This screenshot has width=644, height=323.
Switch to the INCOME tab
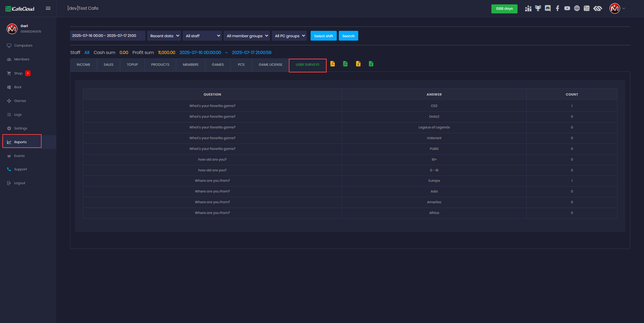[84, 65]
